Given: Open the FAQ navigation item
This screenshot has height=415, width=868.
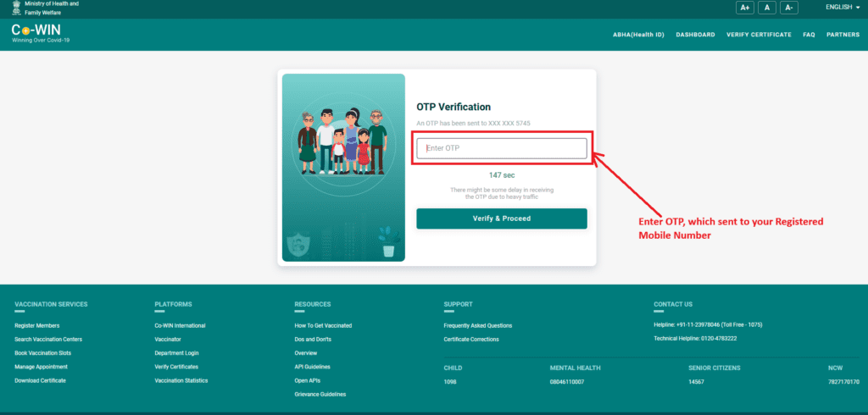Looking at the screenshot, I should (809, 35).
